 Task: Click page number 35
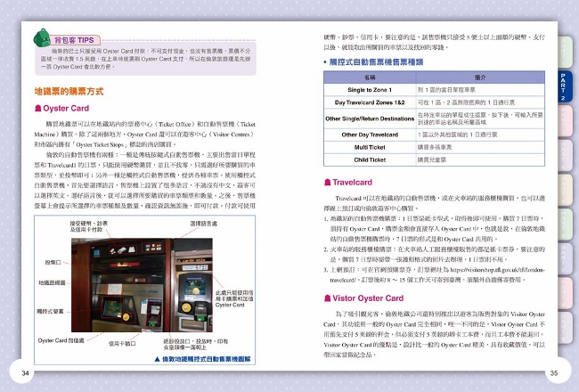coord(554,373)
